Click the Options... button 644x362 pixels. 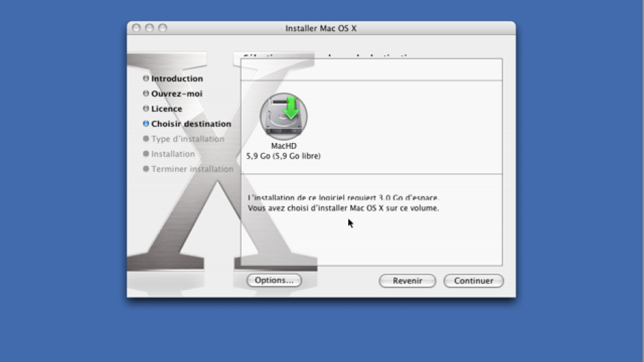point(274,280)
